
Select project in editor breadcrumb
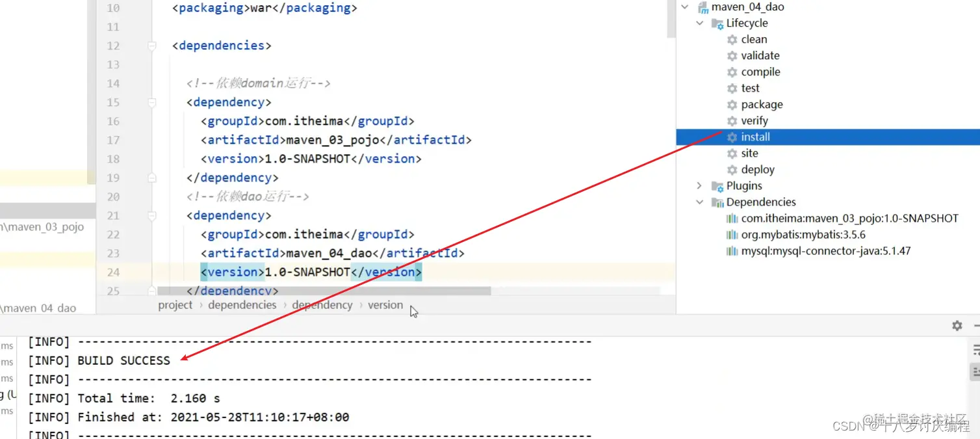click(175, 305)
